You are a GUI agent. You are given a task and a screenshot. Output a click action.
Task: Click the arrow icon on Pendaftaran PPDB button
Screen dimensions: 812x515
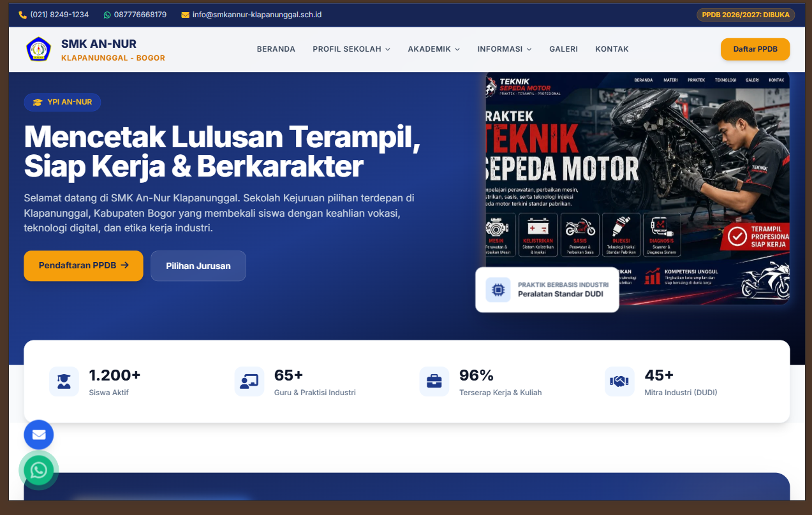pyautogui.click(x=124, y=265)
